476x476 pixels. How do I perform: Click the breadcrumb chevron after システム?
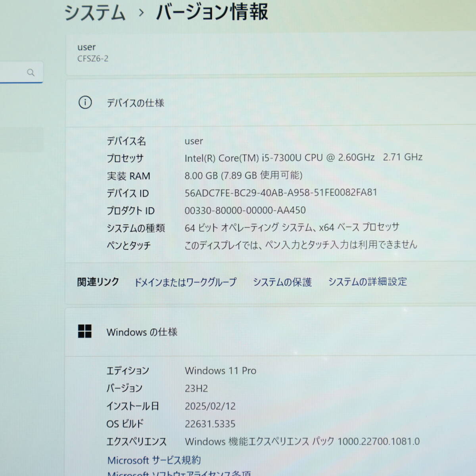tap(141, 13)
